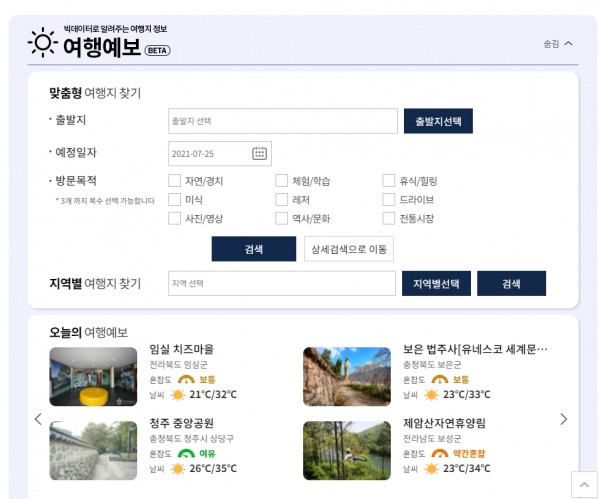Open the 제암산자연휴양림 thumbnail image

(x=347, y=450)
